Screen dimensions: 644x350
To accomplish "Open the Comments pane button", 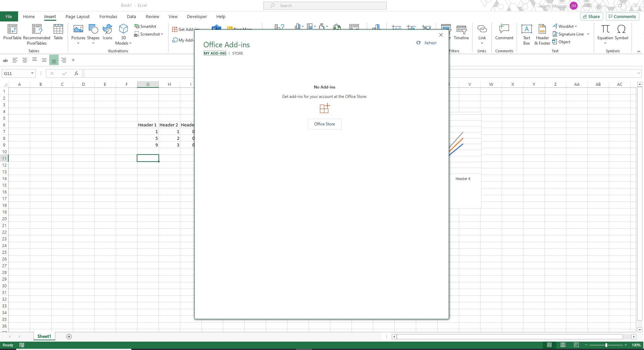I will 622,16.
